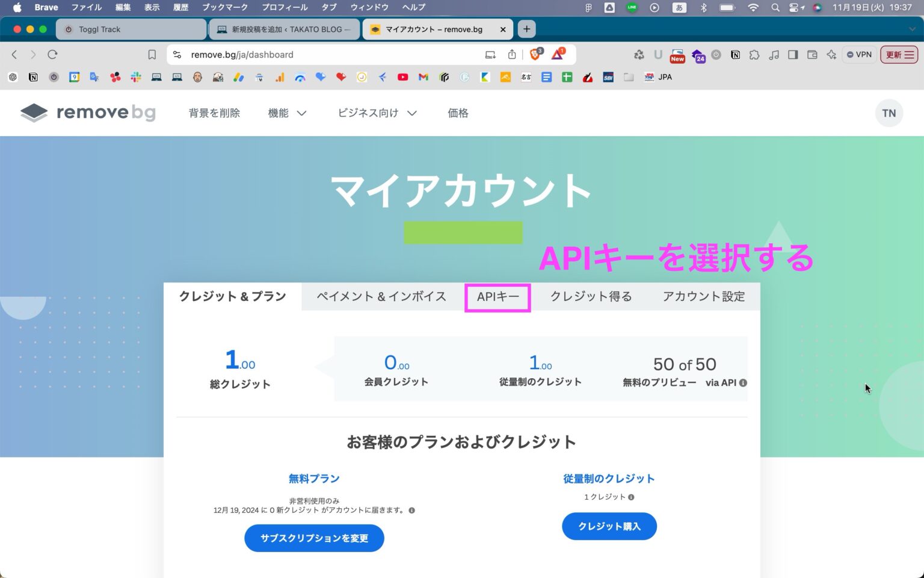Click the Toggl Track bookmark icon
Viewport: 924px width, 578px height.
pos(54,77)
